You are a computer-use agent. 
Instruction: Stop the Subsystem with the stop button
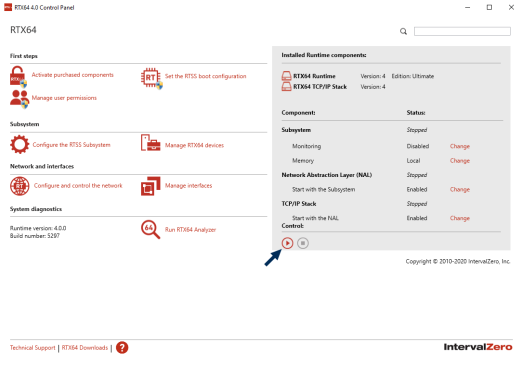[x=303, y=243]
